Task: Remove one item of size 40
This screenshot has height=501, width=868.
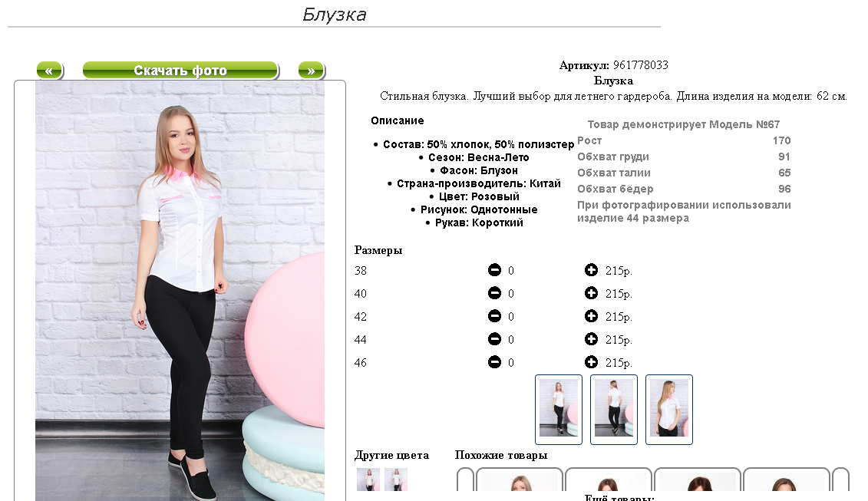Action: [x=494, y=293]
